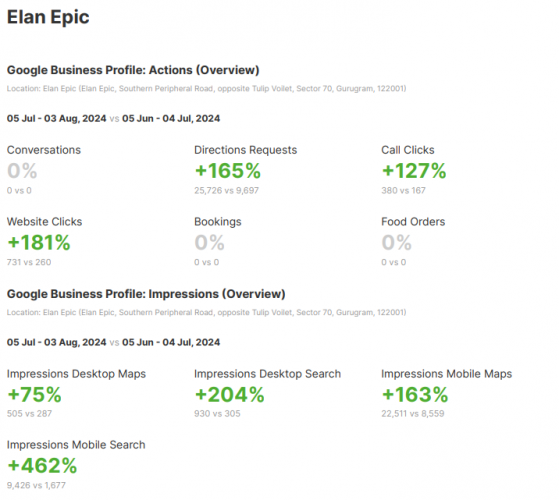Click the 731 vs 260 comparison
559x500 pixels.
(29, 262)
